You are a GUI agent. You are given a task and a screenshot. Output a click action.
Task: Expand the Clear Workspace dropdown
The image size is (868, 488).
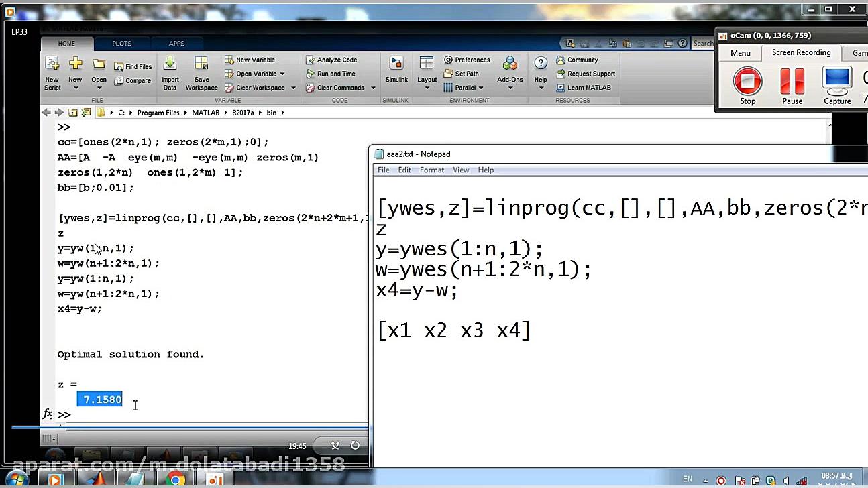[x=293, y=88]
